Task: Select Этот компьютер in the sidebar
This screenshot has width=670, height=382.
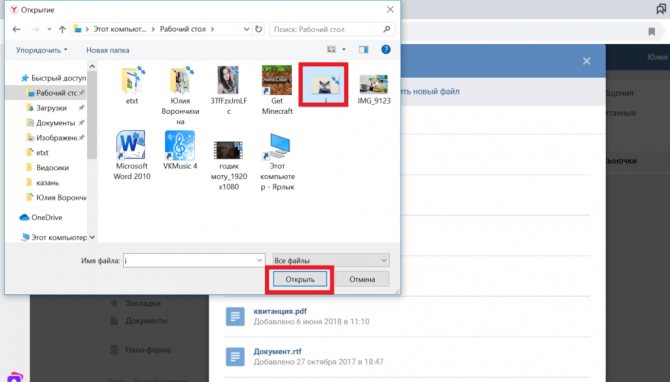Action: [x=54, y=237]
